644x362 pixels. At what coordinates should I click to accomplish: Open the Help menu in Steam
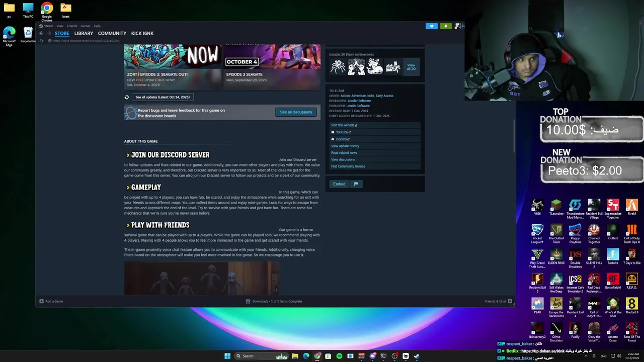[97, 26]
